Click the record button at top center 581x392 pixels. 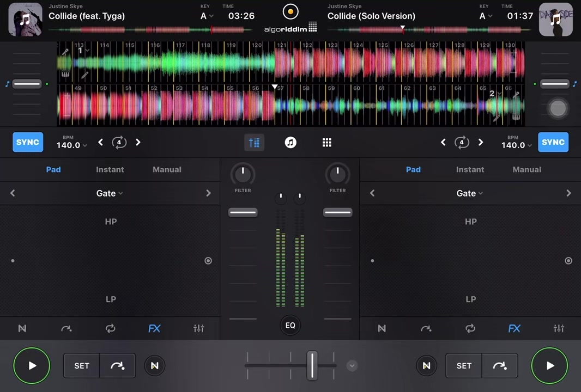point(290,12)
